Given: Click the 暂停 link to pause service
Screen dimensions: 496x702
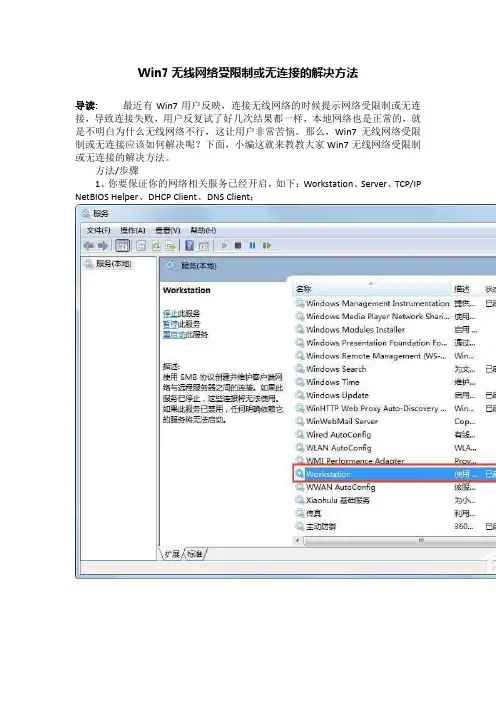Looking at the screenshot, I should [170, 324].
